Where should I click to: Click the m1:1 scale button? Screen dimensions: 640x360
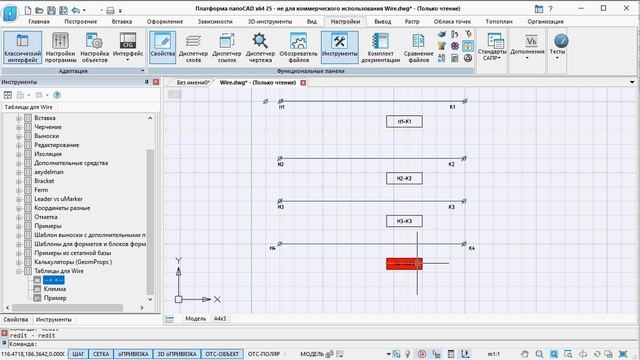[x=494, y=354]
